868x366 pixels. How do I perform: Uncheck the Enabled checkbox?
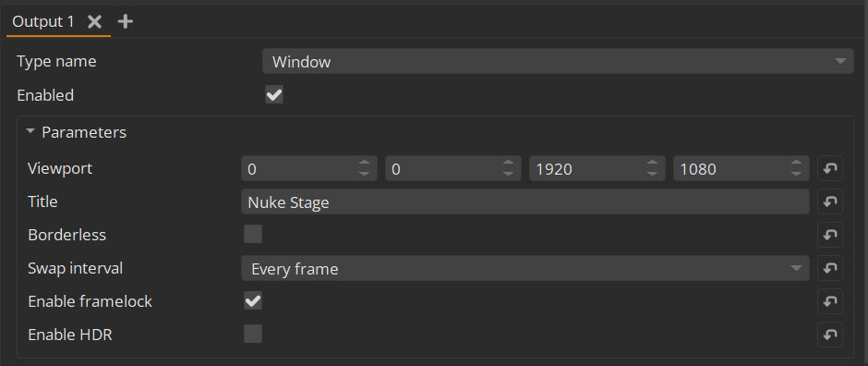coord(274,94)
